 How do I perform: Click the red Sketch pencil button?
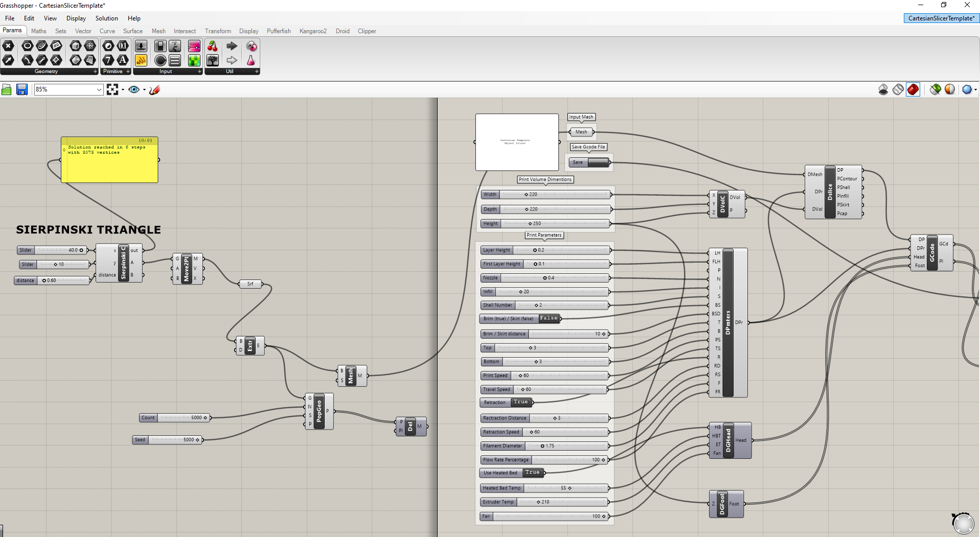coord(154,89)
